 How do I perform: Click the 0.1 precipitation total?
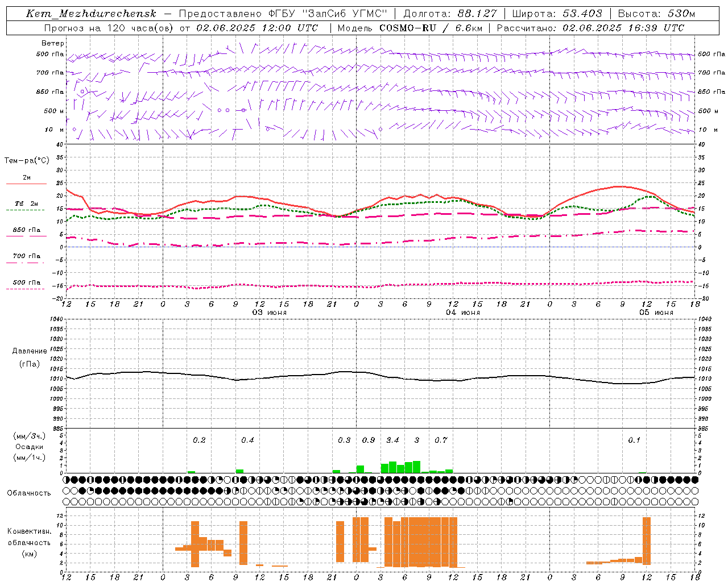coord(634,440)
